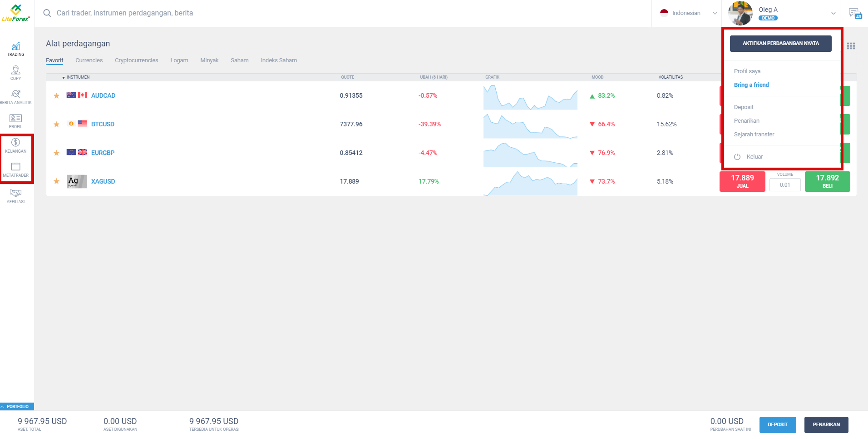
Task: Select the Currencies tab
Action: [89, 60]
